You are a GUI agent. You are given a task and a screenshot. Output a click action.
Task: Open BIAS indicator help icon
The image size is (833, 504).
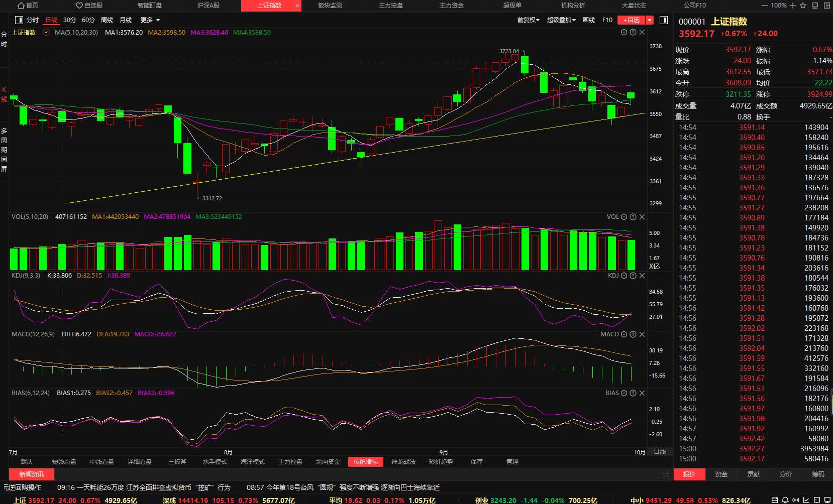coord(633,393)
